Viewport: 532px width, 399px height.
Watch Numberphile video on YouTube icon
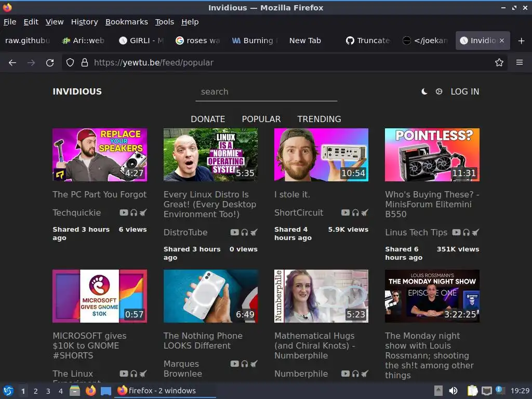(x=345, y=374)
